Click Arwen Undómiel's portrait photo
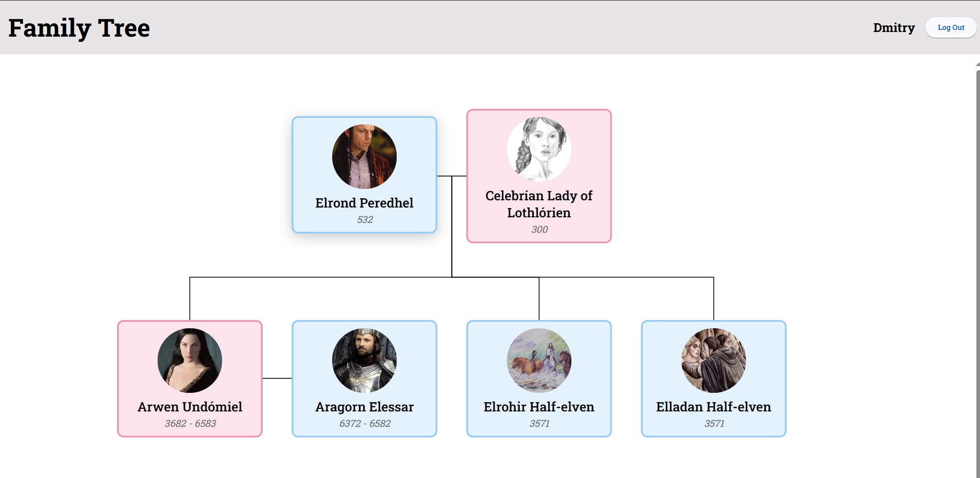Screen dimensions: 980x478 189,360
